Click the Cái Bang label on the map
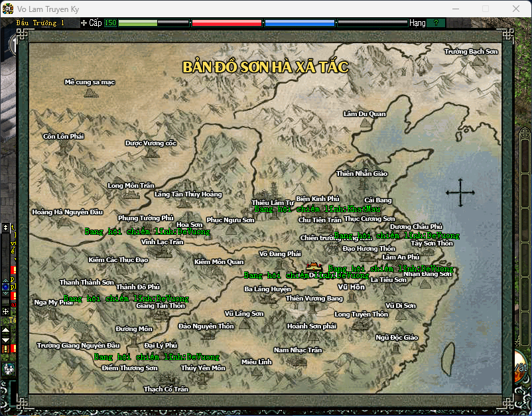 [x=378, y=200]
